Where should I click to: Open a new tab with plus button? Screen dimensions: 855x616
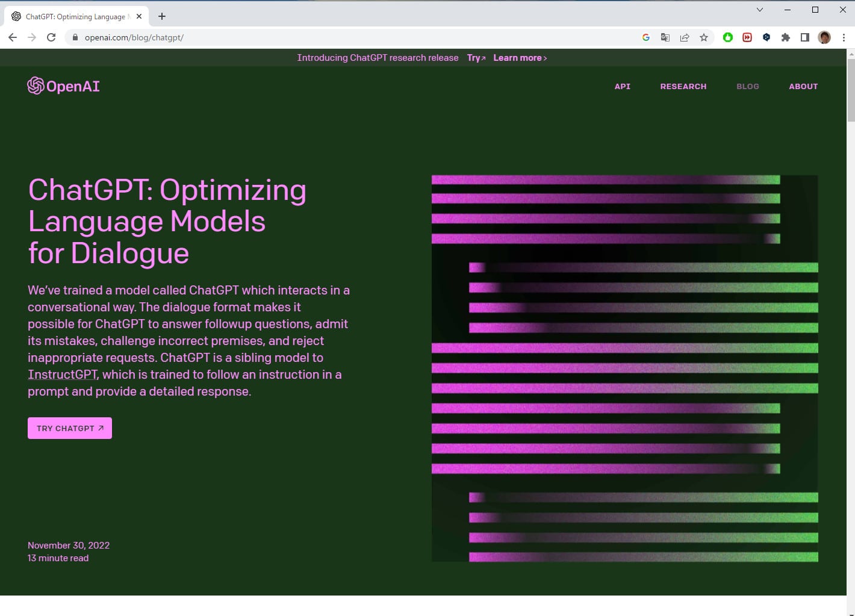click(161, 16)
